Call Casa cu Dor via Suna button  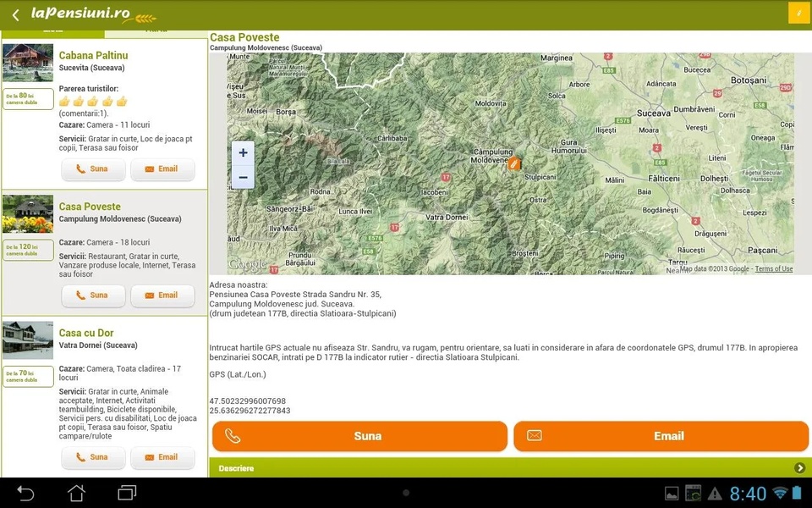point(93,457)
